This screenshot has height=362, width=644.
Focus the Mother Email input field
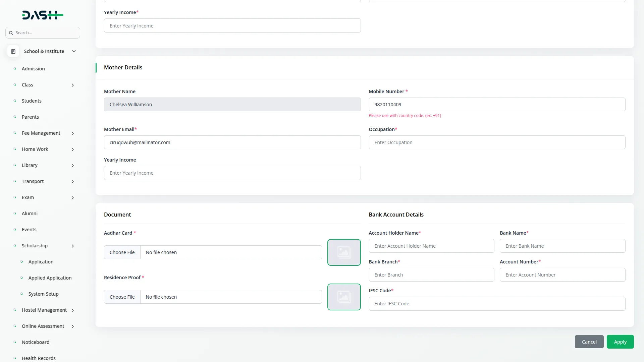232,142
